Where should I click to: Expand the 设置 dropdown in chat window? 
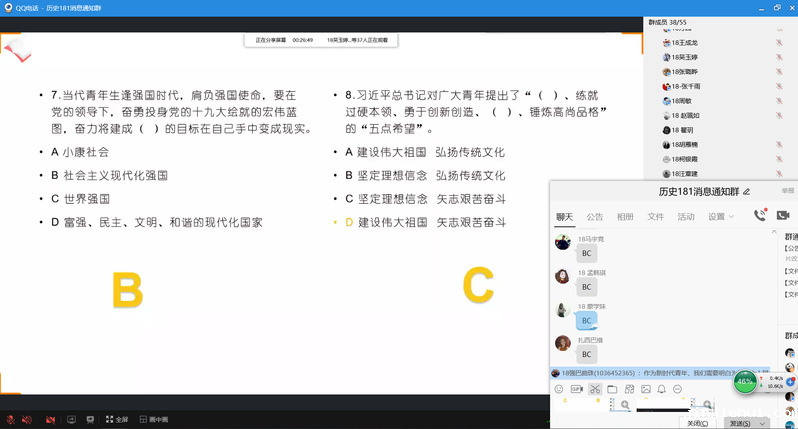point(720,216)
